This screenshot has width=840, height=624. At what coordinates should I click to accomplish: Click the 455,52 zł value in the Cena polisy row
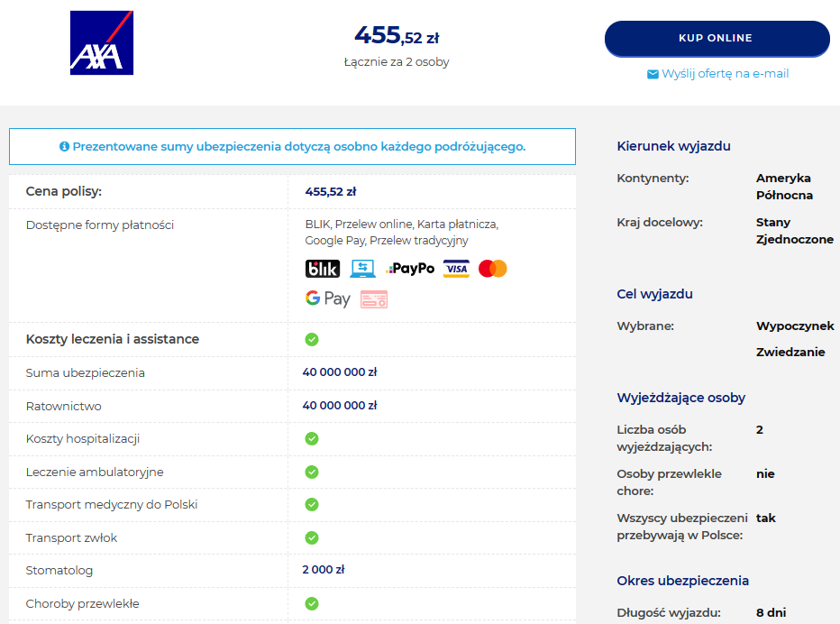[x=331, y=191]
